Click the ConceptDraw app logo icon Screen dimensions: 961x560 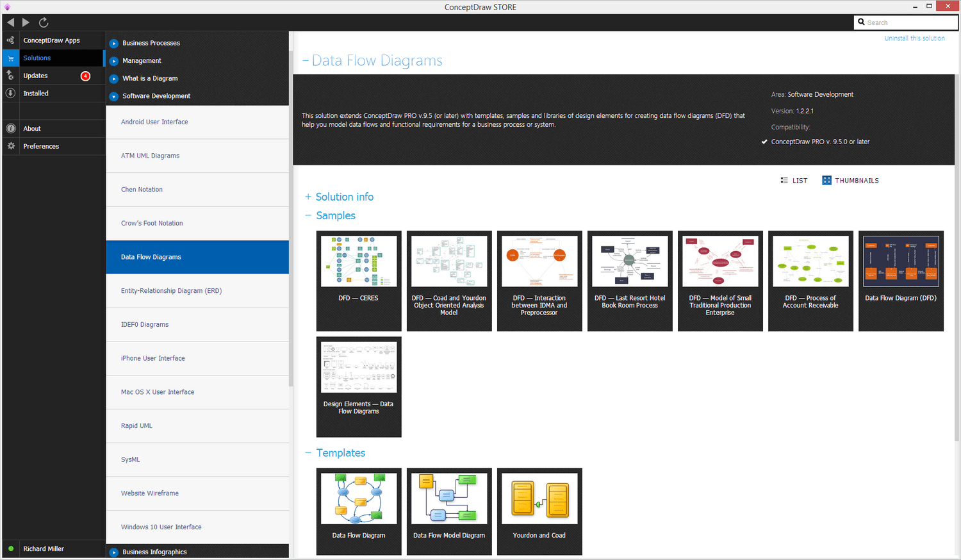(x=7, y=7)
